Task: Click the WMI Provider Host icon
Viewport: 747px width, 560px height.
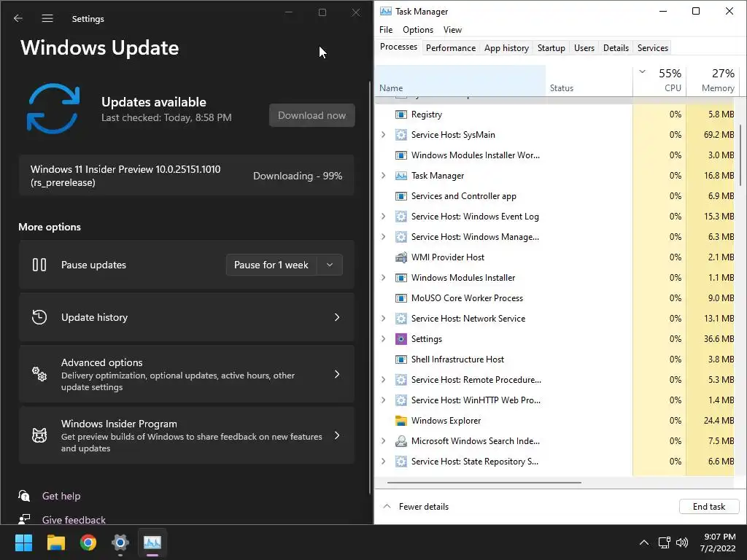Action: coord(401,257)
